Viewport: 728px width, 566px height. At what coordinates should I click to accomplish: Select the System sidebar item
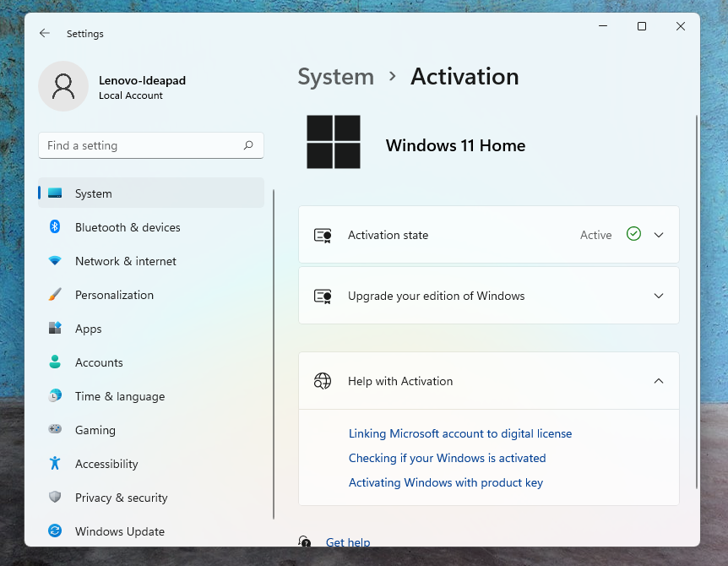[151, 193]
